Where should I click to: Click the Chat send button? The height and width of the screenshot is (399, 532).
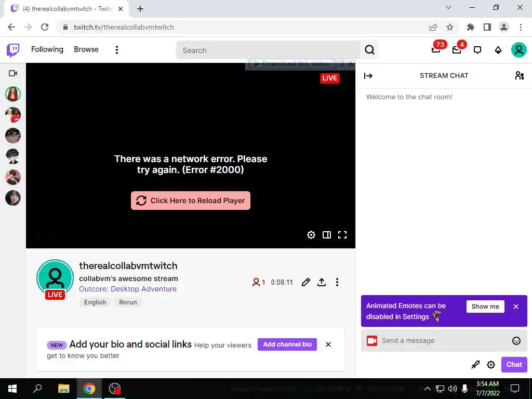[514, 364]
